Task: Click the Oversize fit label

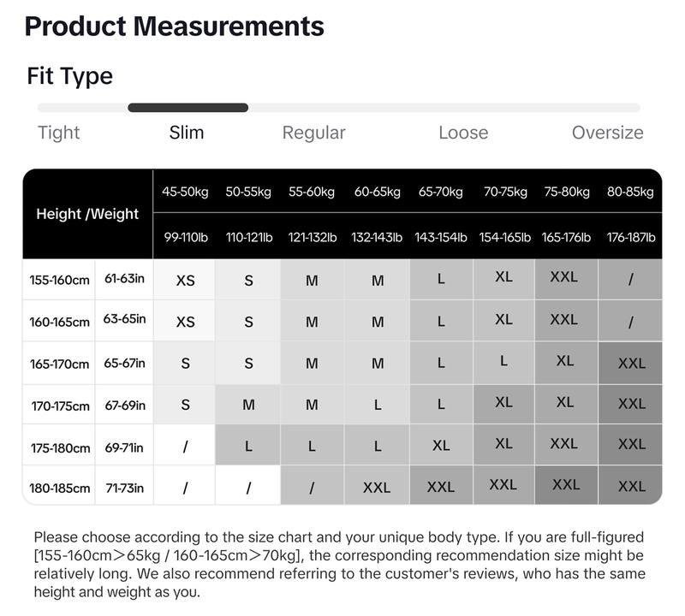Action: (x=607, y=133)
